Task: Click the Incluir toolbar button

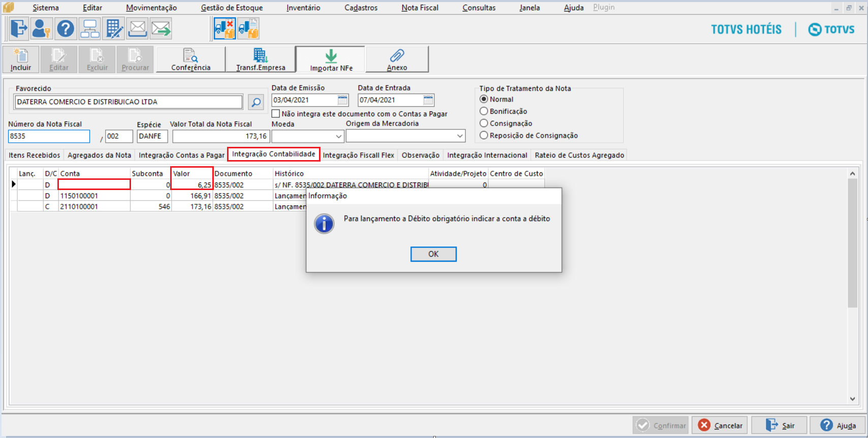Action: tap(21, 59)
